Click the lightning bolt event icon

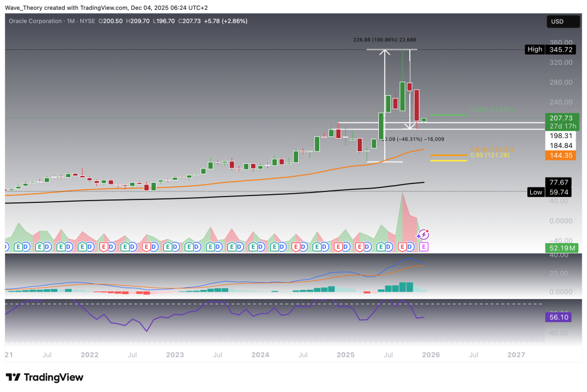point(423,234)
